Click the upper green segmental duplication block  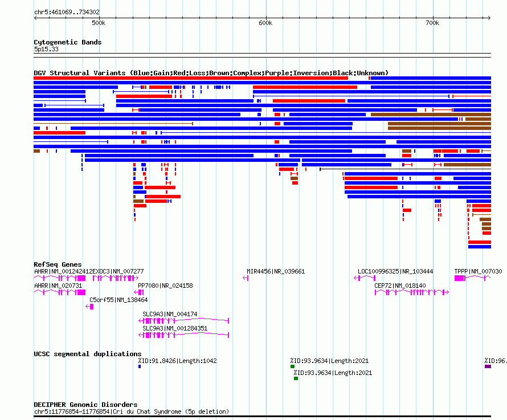(x=292, y=366)
